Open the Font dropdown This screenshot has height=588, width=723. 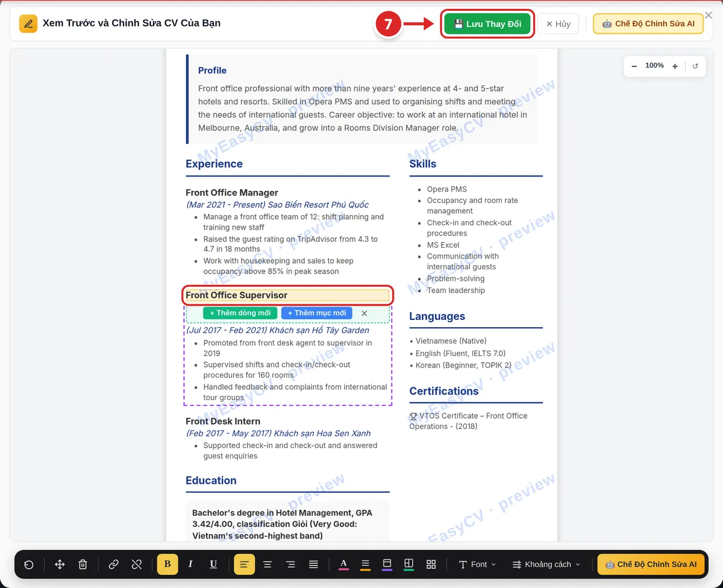point(477,565)
